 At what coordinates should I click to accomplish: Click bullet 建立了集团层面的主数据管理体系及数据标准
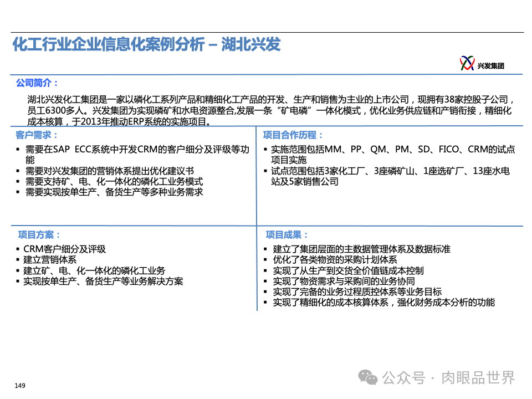pyautogui.click(x=362, y=249)
